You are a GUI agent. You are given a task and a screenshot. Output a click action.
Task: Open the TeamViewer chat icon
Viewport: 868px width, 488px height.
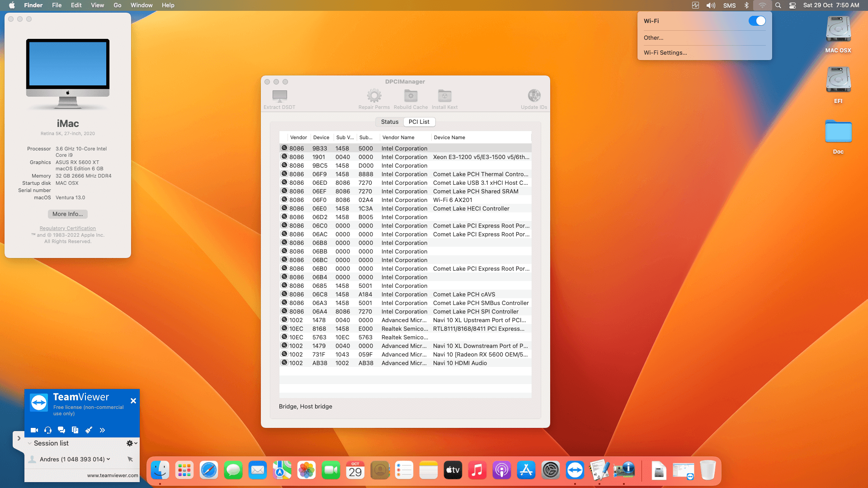pyautogui.click(x=61, y=430)
